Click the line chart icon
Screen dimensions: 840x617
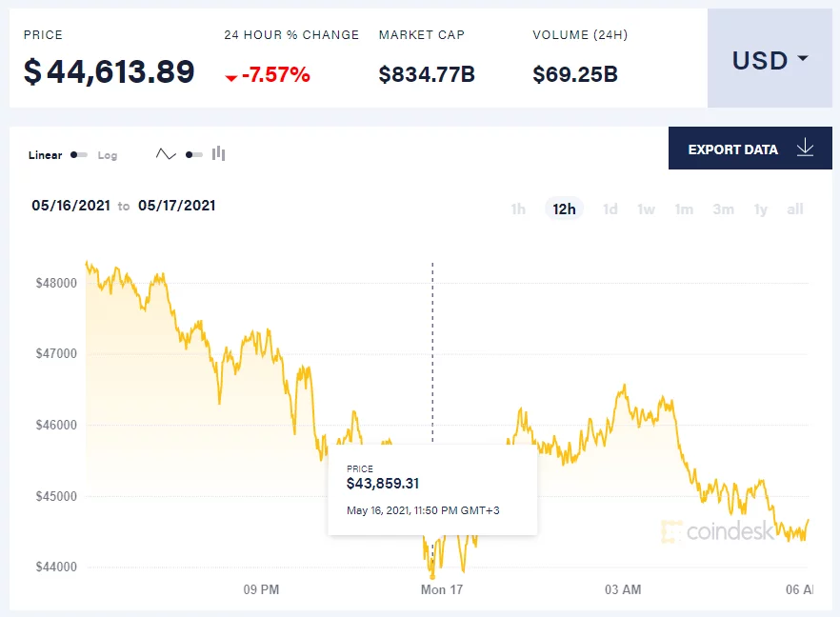(x=166, y=154)
